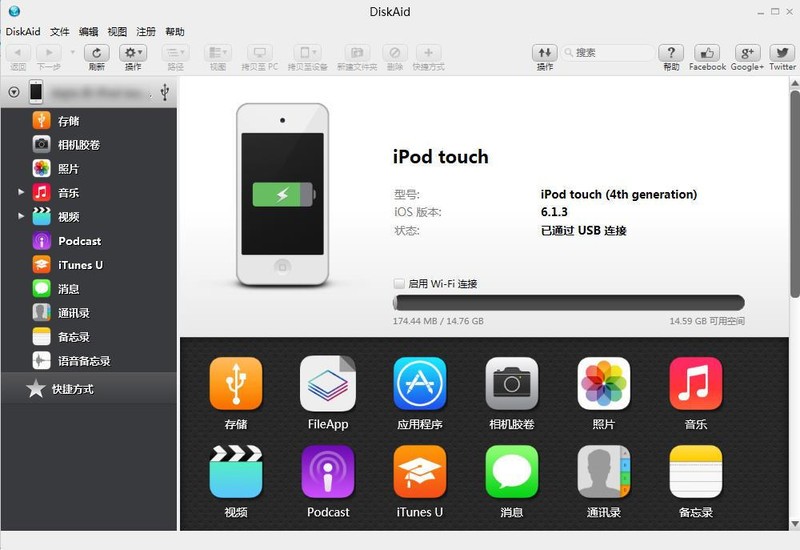Click into the 搜索 search field
The height and width of the screenshot is (550, 800).
click(x=608, y=53)
